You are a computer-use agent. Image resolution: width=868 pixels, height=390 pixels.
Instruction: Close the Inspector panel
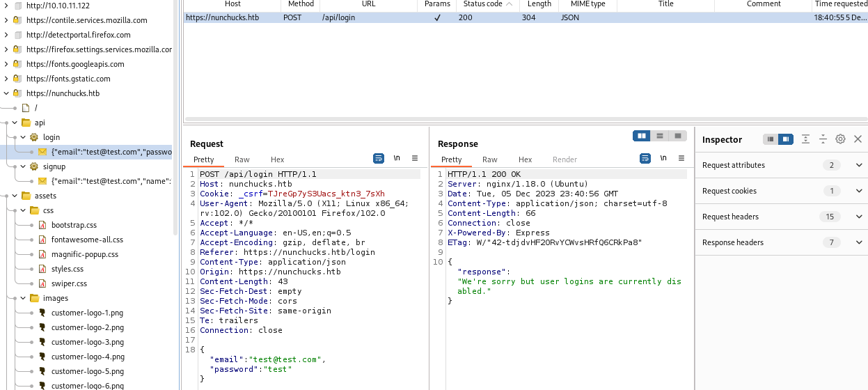[858, 139]
